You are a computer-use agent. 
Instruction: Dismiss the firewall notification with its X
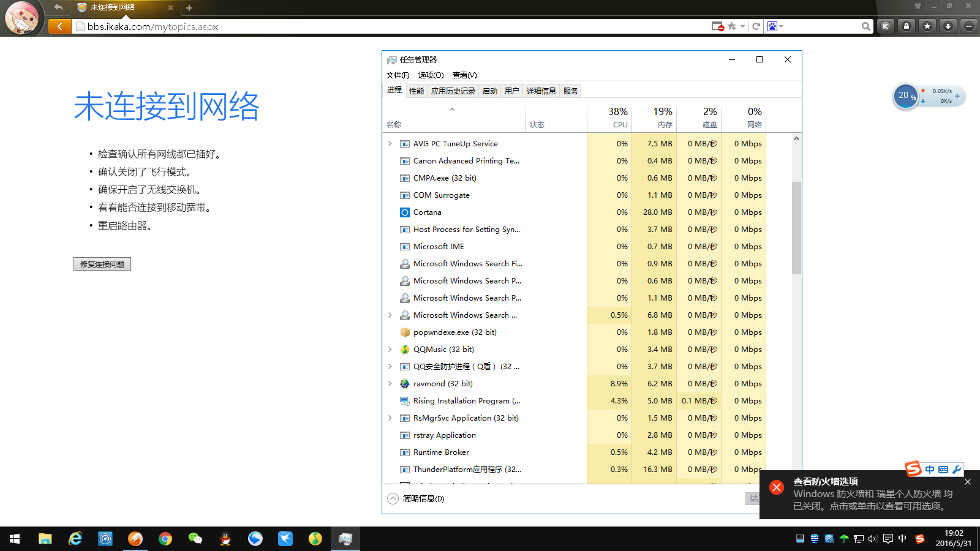[968, 482]
